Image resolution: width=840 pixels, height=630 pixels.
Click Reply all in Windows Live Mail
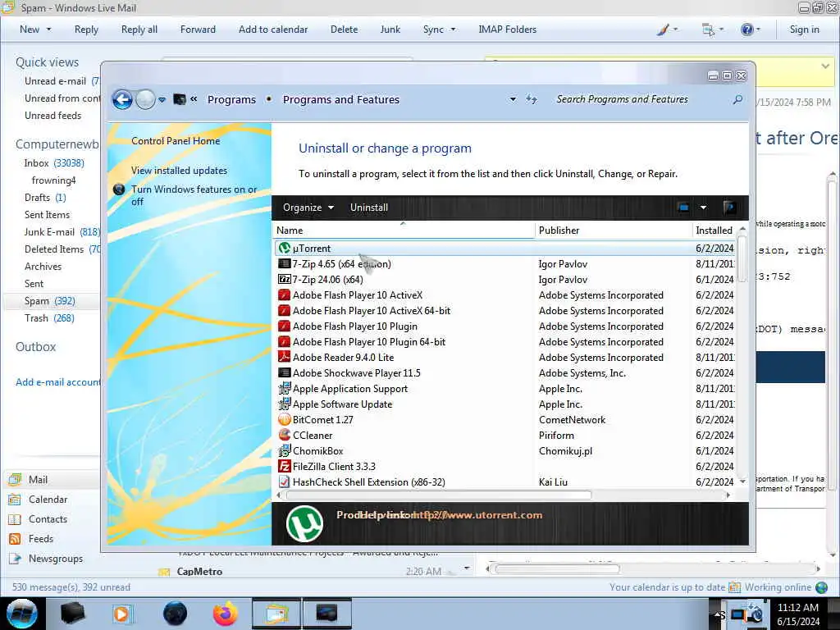point(139,30)
